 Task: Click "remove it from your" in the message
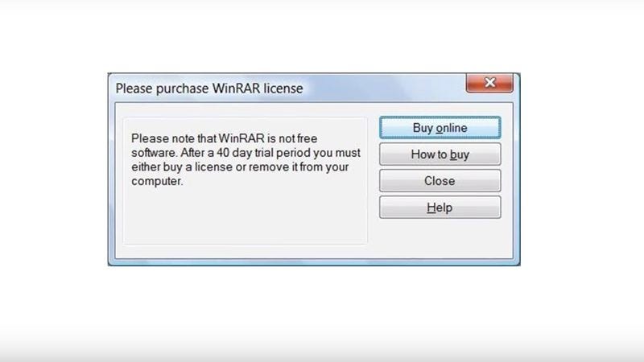click(x=299, y=167)
